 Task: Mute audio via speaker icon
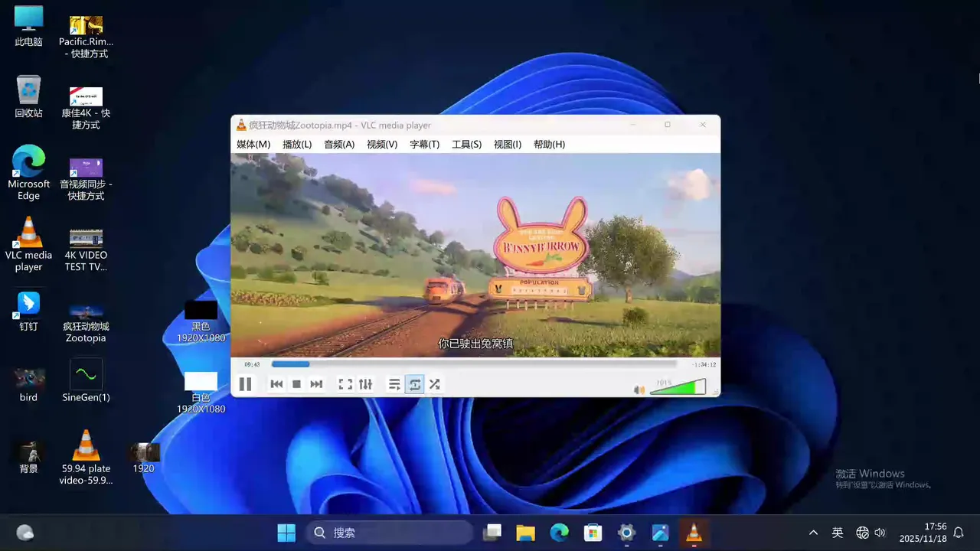point(639,390)
